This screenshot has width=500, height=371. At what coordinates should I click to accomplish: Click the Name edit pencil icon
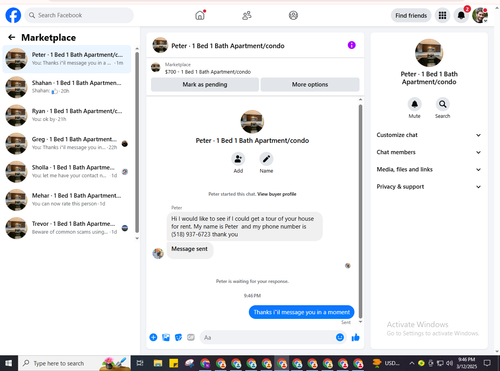pyautogui.click(x=266, y=159)
